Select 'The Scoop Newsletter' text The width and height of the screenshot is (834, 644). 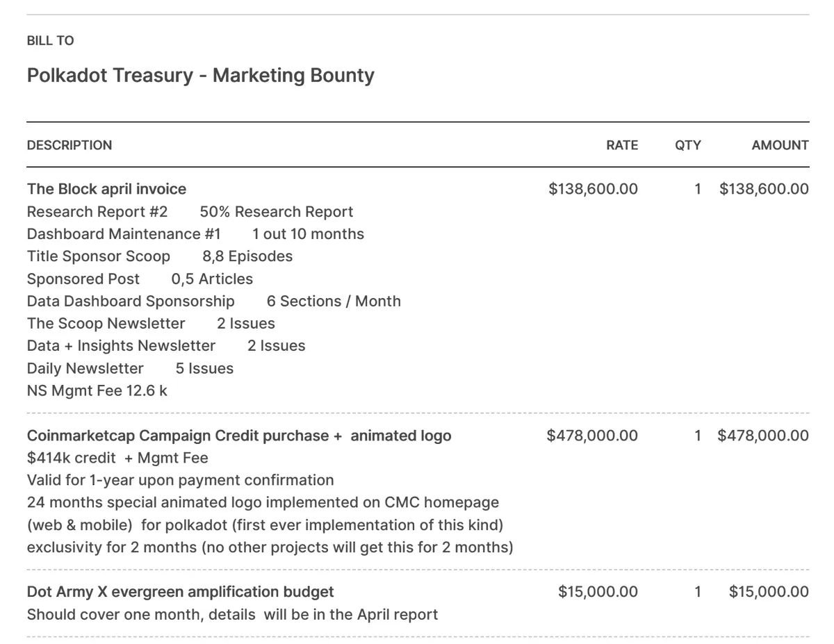click(106, 323)
